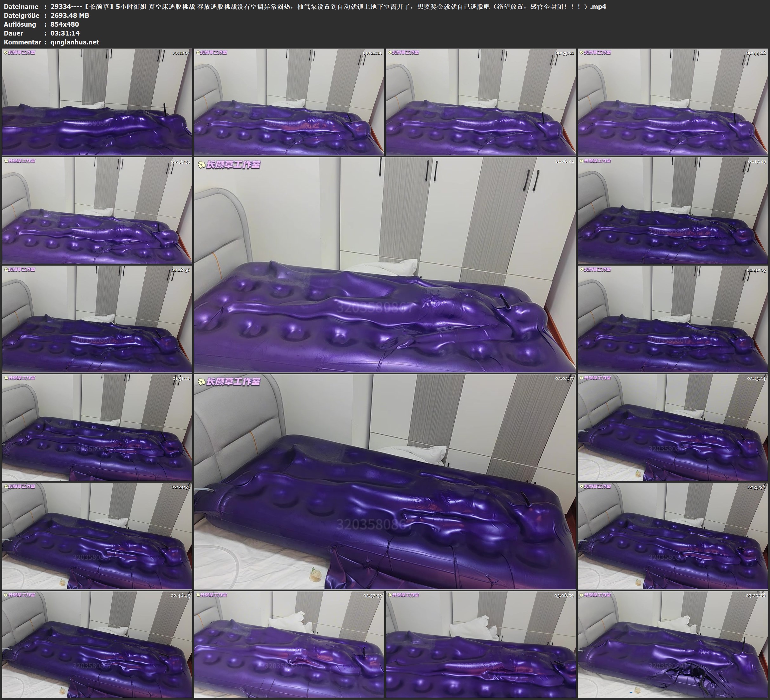Screen dimensions: 770x700
Task: Click the studio watermark logo in 02:02:17 frame
Action: [x=229, y=382]
